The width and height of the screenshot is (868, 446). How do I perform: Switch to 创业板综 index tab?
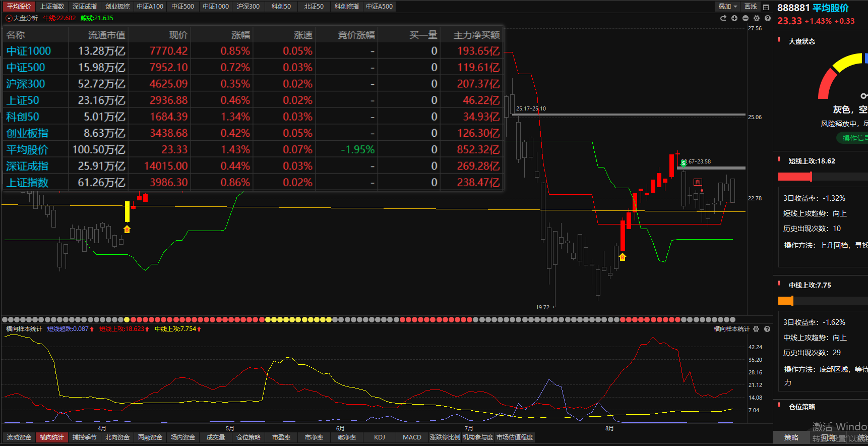click(117, 7)
